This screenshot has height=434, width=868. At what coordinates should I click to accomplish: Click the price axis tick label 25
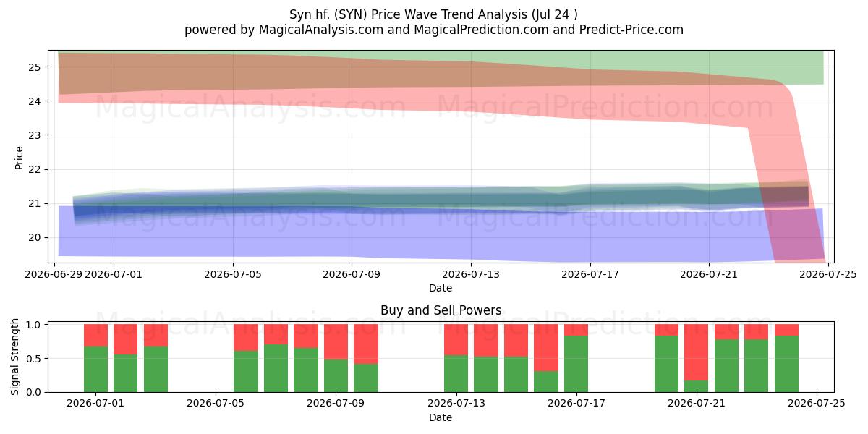coord(36,67)
